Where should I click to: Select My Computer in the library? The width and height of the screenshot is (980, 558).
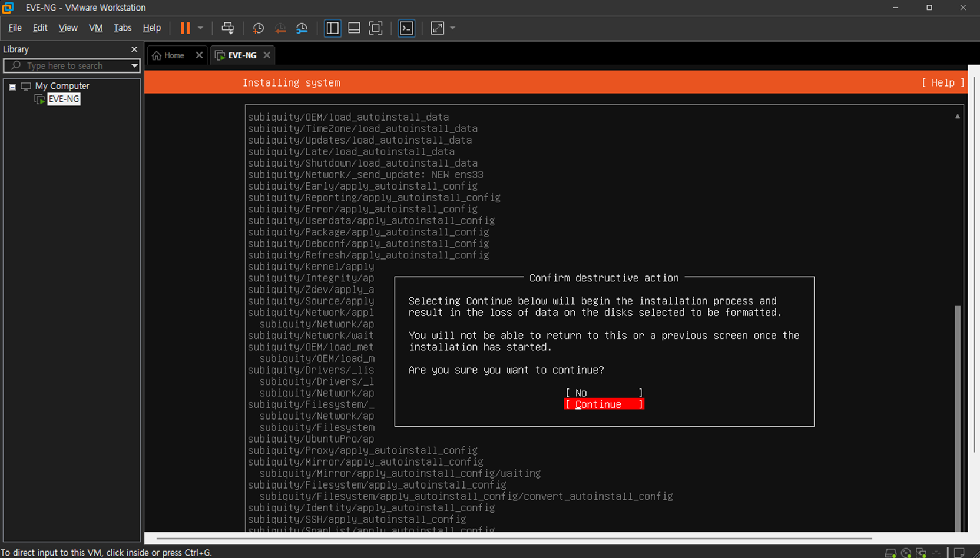coord(62,86)
